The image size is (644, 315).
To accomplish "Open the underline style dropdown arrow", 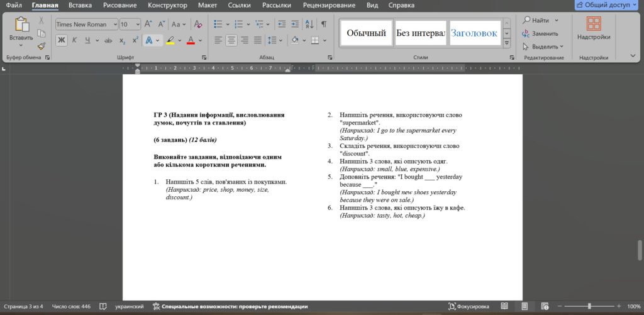I will click(x=97, y=40).
